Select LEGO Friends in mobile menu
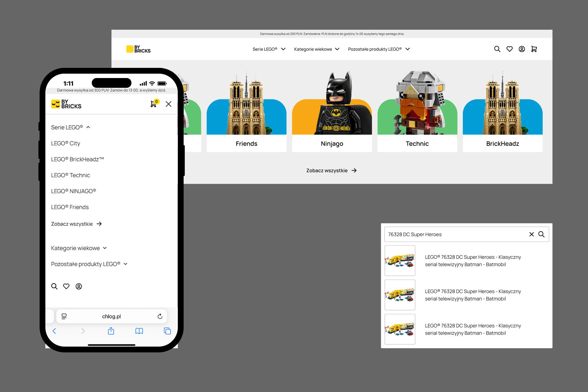This screenshot has width=588, height=392. (70, 207)
